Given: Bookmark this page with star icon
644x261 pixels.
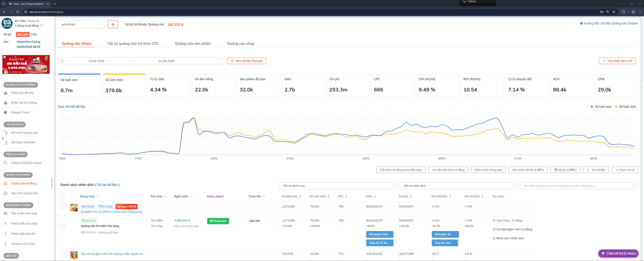Looking at the screenshot, I should pos(614,12).
